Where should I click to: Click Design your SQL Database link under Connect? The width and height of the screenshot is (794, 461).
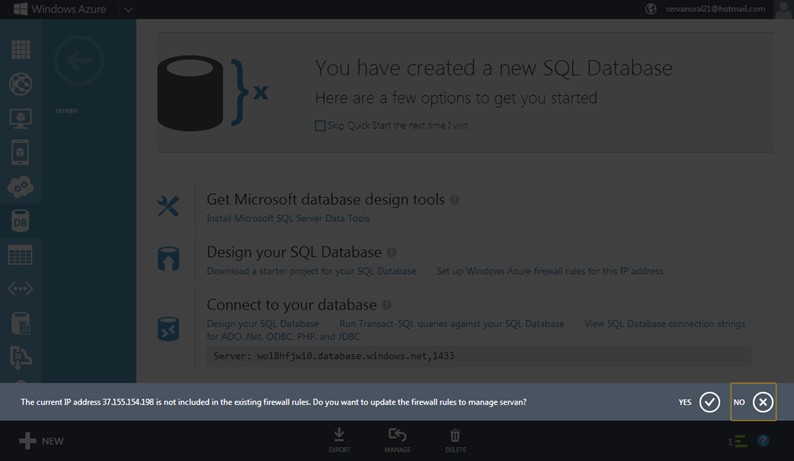[x=263, y=324]
